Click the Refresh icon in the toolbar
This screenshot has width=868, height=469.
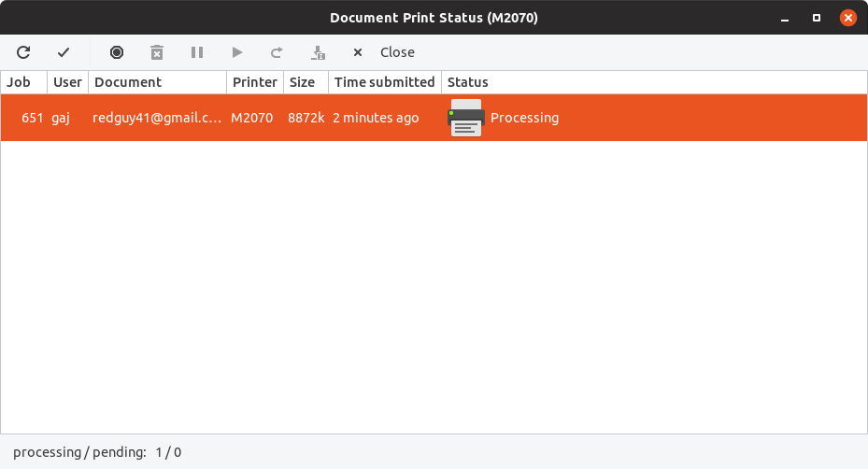[x=23, y=52]
